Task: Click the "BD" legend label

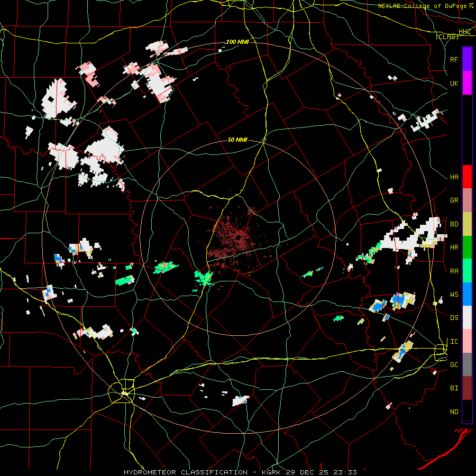Action: point(454,224)
